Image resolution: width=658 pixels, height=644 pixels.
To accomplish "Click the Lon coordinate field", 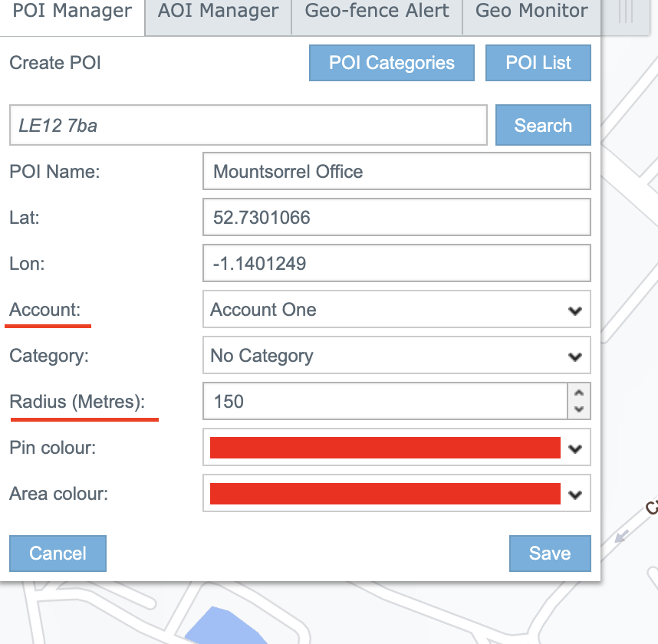I will pyautogui.click(x=396, y=264).
